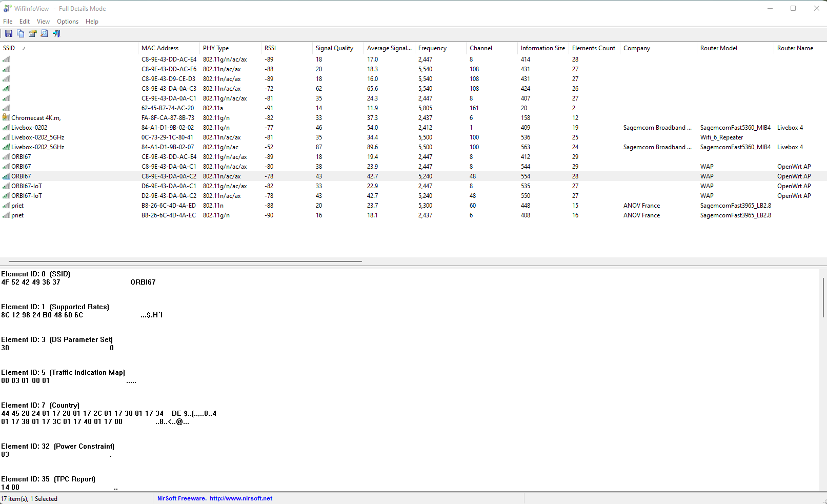The image size is (827, 504).
Task: Click the Find magnifier toolbar icon
Action: (x=45, y=34)
